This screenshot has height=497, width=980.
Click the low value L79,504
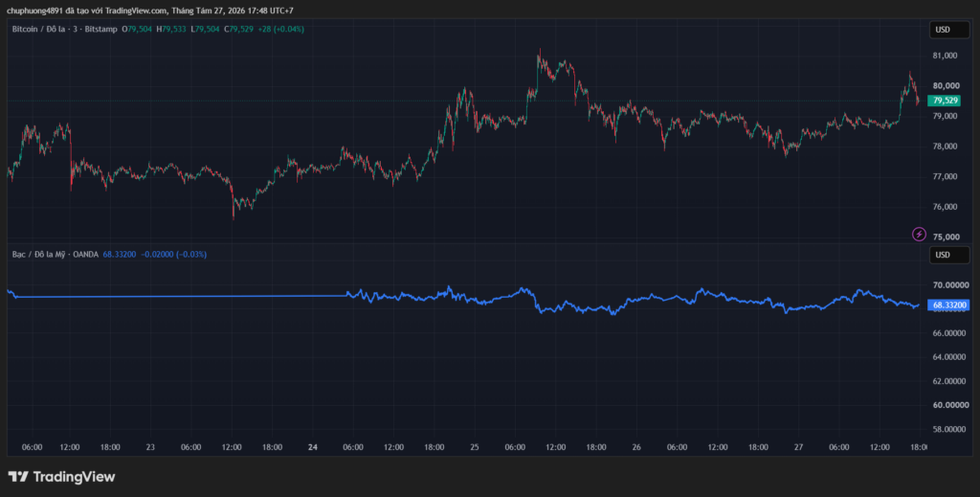(205, 29)
